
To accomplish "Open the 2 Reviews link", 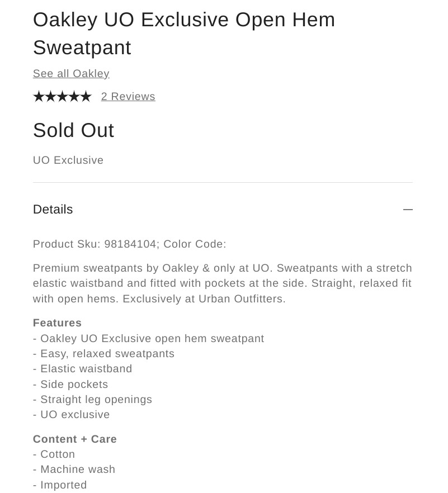I will (128, 97).
